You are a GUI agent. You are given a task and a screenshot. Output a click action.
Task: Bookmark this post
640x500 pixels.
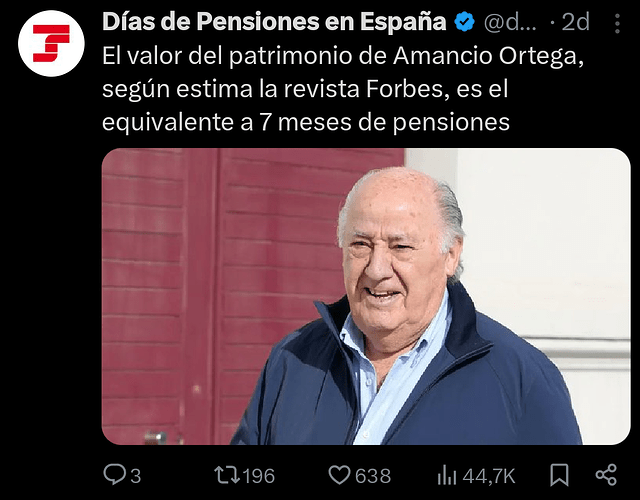click(559, 475)
